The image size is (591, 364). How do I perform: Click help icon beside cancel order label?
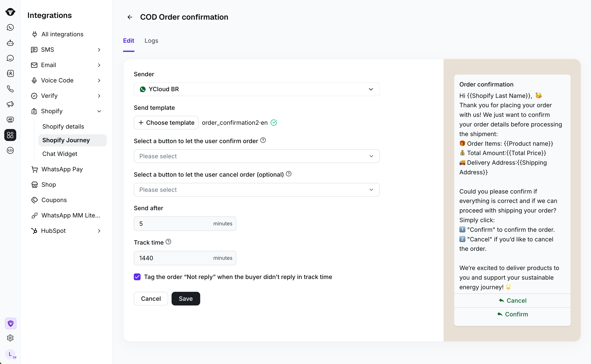click(x=289, y=174)
